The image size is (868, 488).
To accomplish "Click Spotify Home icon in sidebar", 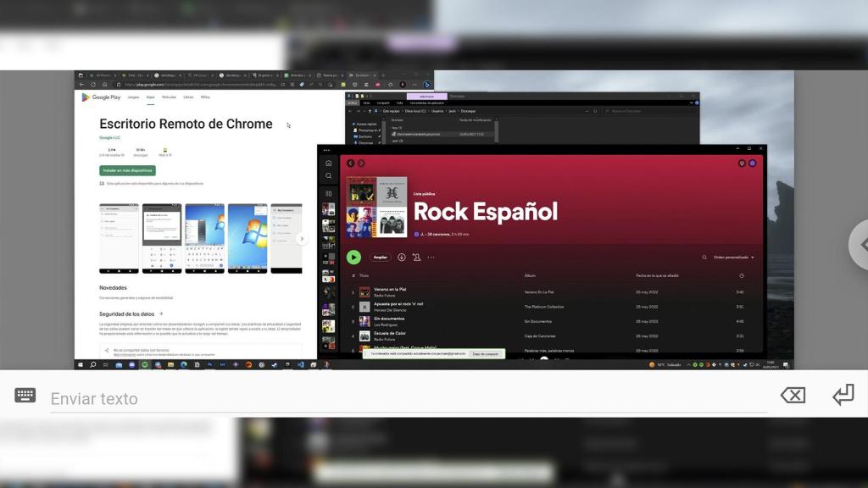I will pos(328,164).
